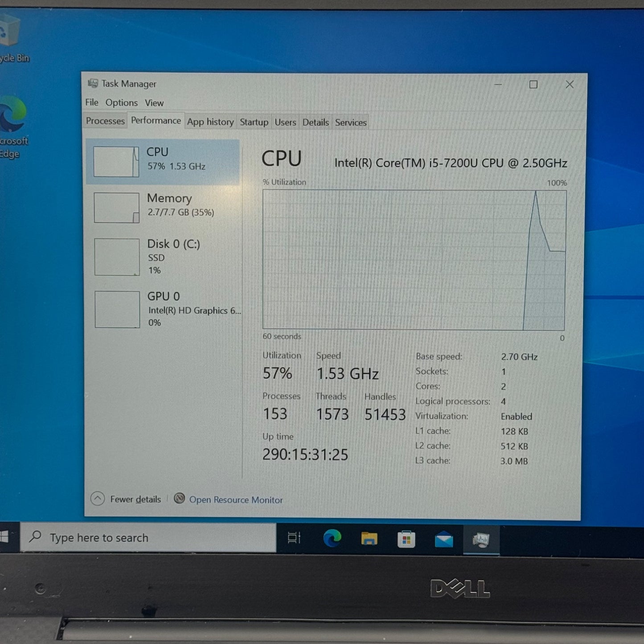Launch File Explorer from the taskbar

(x=369, y=539)
